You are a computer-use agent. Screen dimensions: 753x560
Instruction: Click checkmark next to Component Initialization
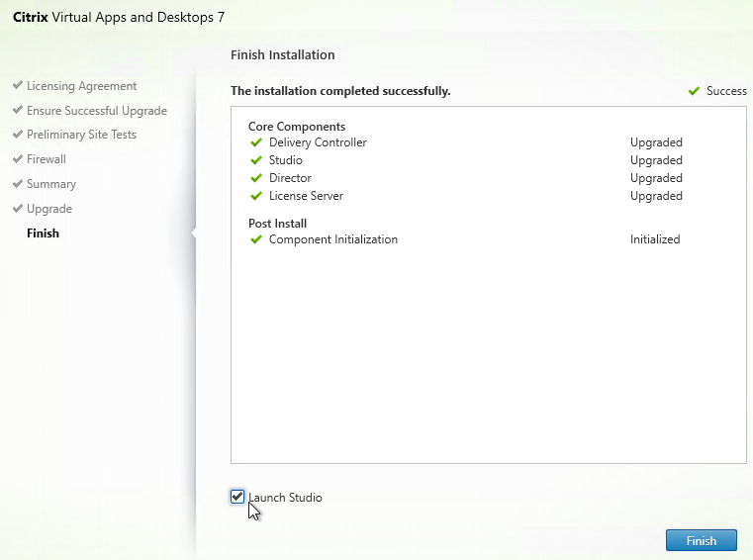click(x=256, y=239)
